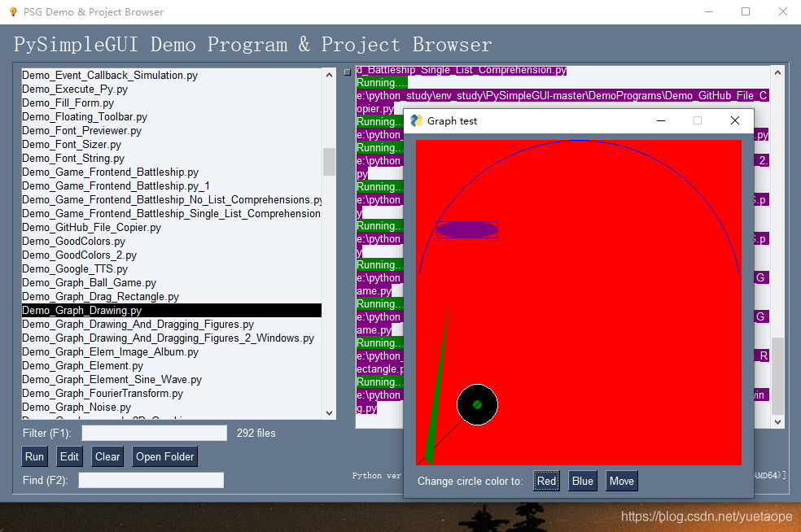This screenshot has width=801, height=532.
Task: Click the small green dot inside the circle
Action: 477,405
